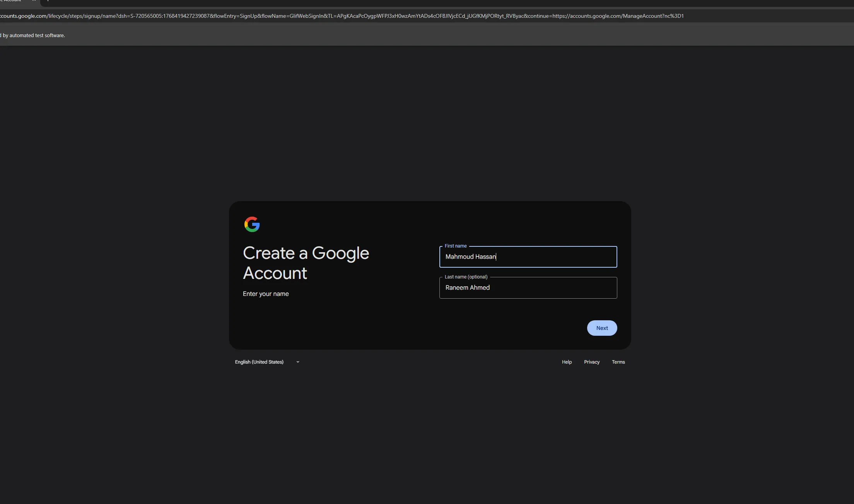Click the Google G logo

point(252,224)
